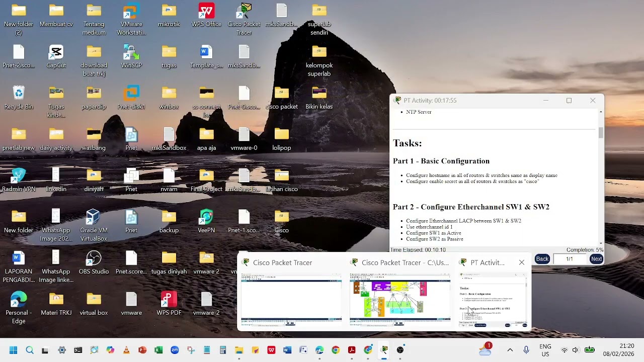Select the Membuat cv folder
This screenshot has height=362, width=644.
click(56, 15)
